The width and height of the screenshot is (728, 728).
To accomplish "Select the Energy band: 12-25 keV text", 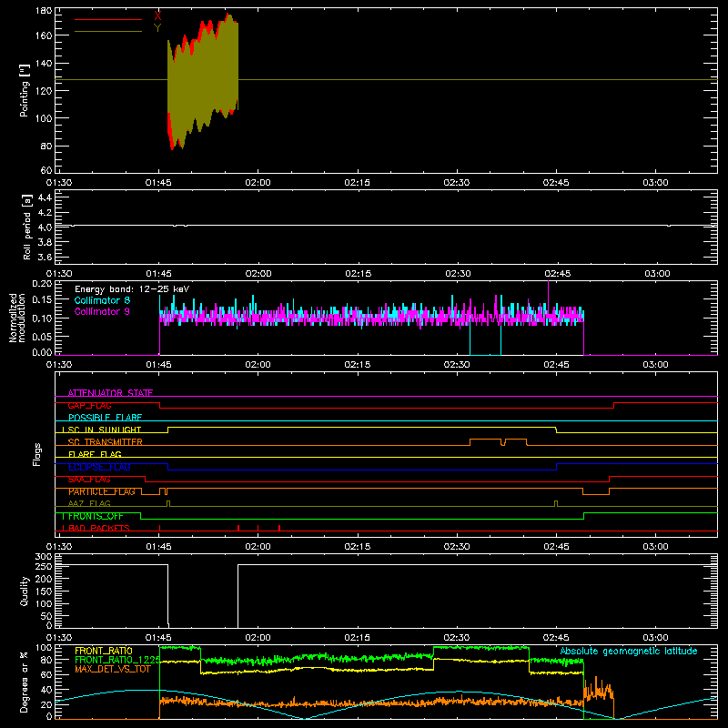I will [x=132, y=289].
